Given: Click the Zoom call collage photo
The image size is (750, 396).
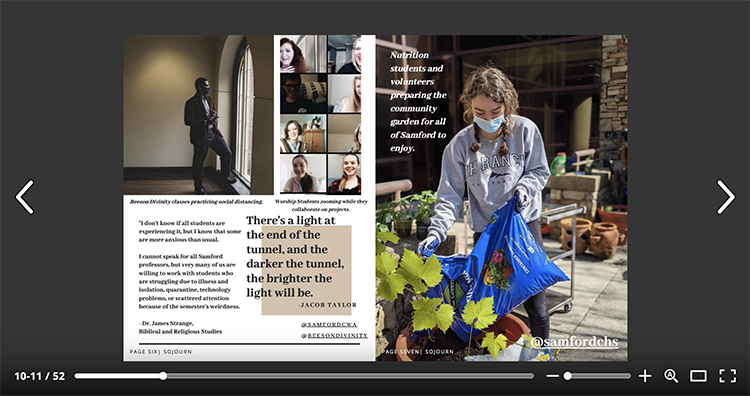Looking at the screenshot, I should tap(320, 114).
